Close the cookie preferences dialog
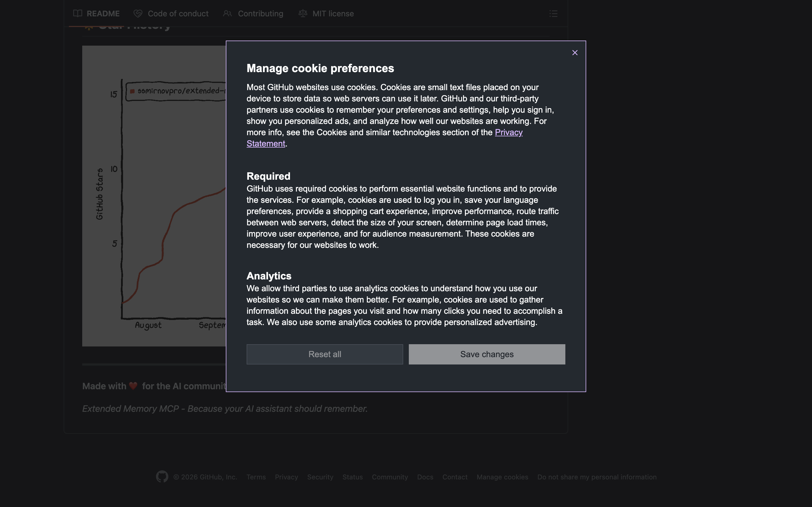812x507 pixels. (x=575, y=53)
